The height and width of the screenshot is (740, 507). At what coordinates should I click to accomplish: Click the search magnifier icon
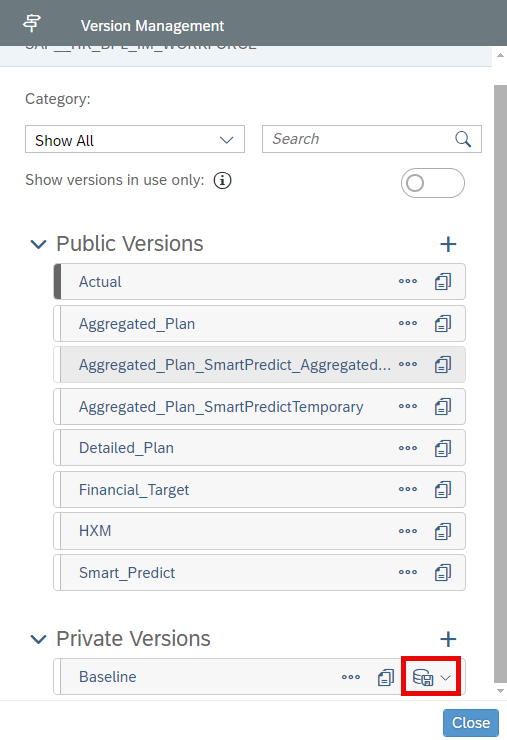(463, 139)
